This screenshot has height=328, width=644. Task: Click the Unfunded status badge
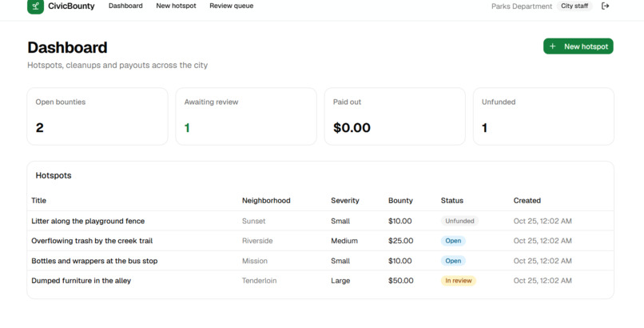[459, 221]
